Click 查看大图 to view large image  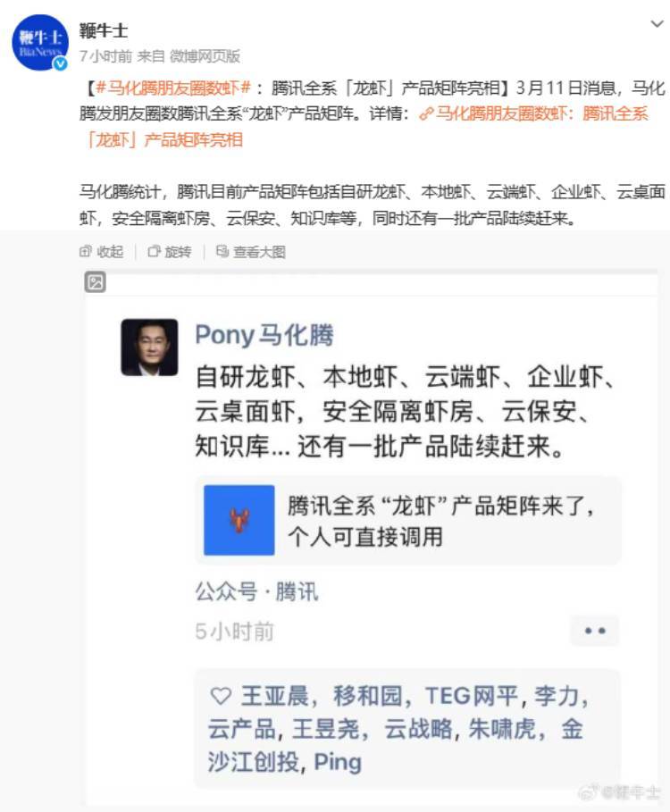251,252
